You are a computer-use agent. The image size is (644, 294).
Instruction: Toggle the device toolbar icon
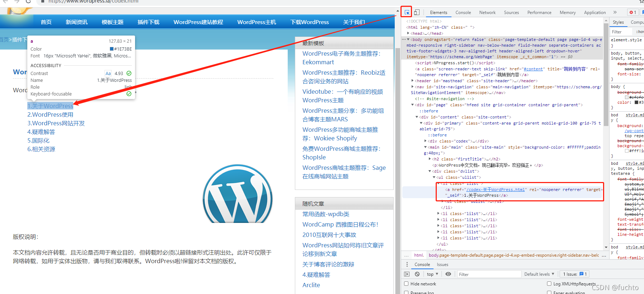[417, 13]
